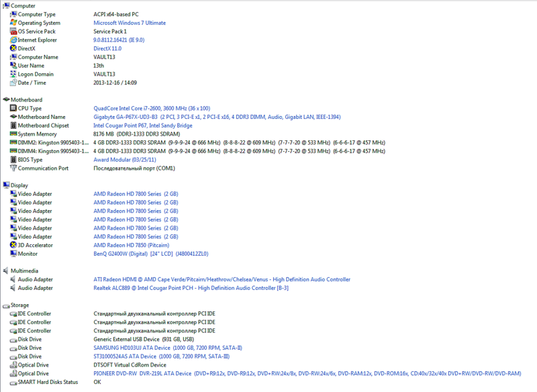Click the User Name icon
Image resolution: width=537 pixels, height=392 pixels.
coord(13,65)
